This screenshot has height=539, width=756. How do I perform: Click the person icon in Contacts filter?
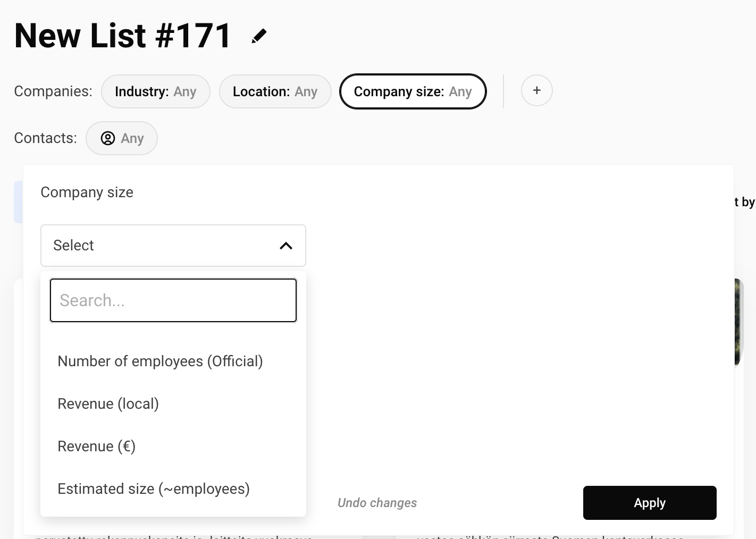108,138
